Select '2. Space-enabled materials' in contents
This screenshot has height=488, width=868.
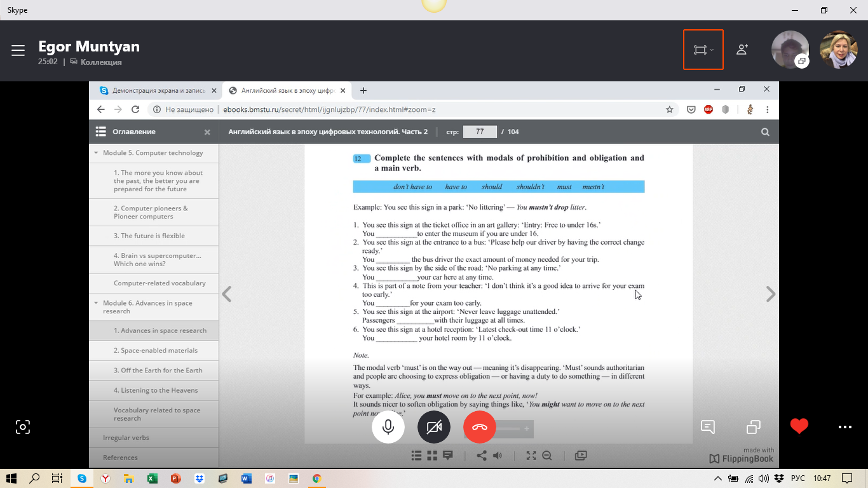pos(156,351)
